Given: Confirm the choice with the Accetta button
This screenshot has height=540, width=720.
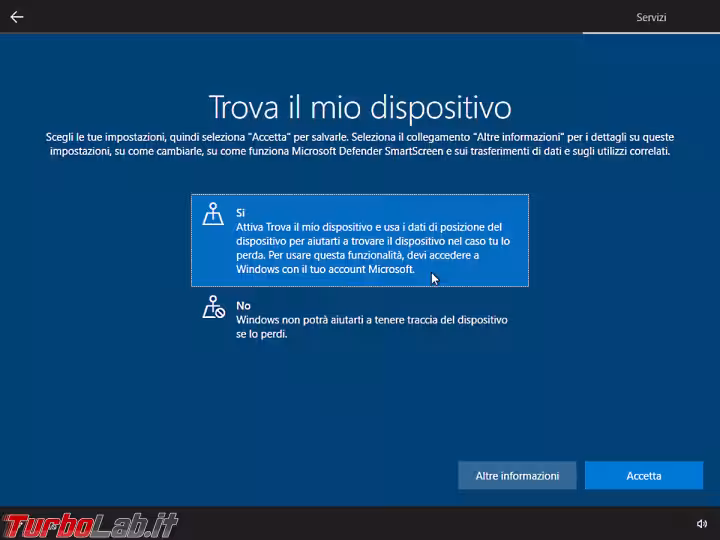Looking at the screenshot, I should click(644, 475).
